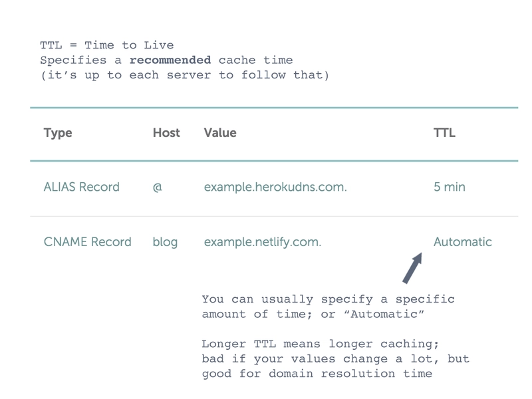
Task: Select the CNAME Record type cell
Action: pyautogui.click(x=87, y=242)
